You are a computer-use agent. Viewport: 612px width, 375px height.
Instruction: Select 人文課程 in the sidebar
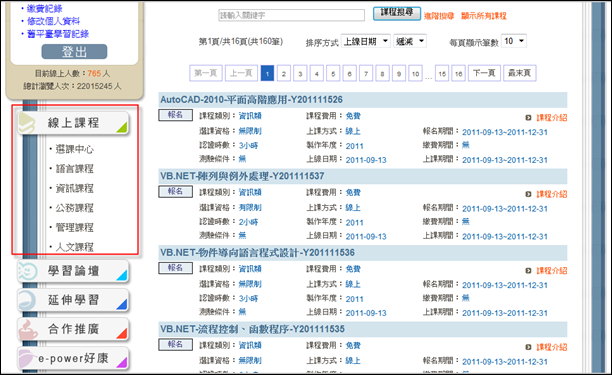pos(74,247)
